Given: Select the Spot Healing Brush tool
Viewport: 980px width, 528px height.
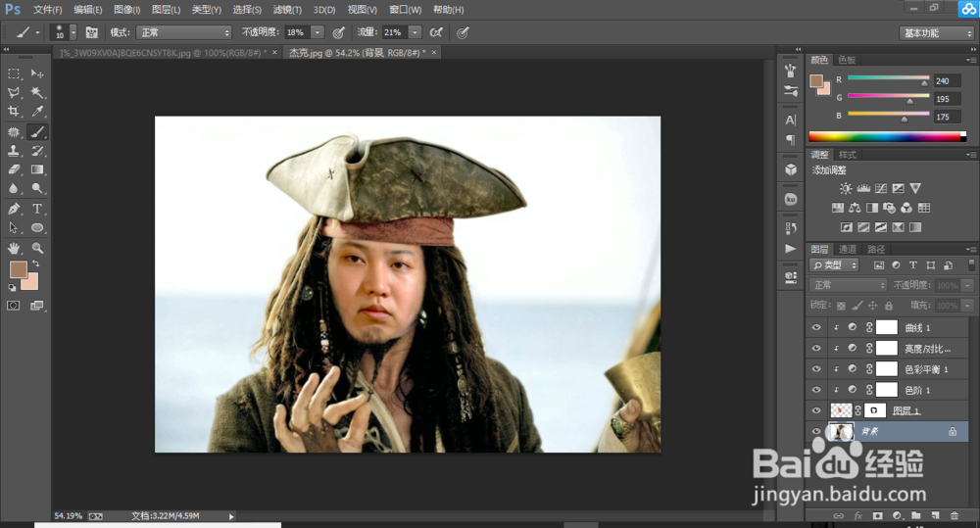Looking at the screenshot, I should [x=13, y=132].
